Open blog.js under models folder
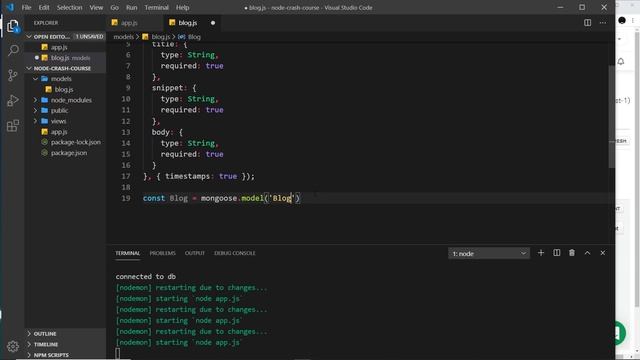 [x=65, y=89]
